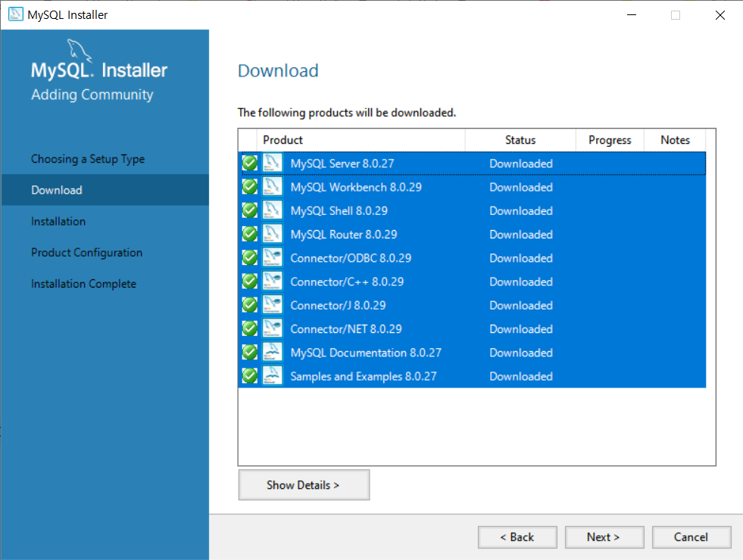Viewport: 743px width, 560px height.
Task: Click the green checkmark beside Connector/ODBC 8.0.29
Action: click(250, 258)
